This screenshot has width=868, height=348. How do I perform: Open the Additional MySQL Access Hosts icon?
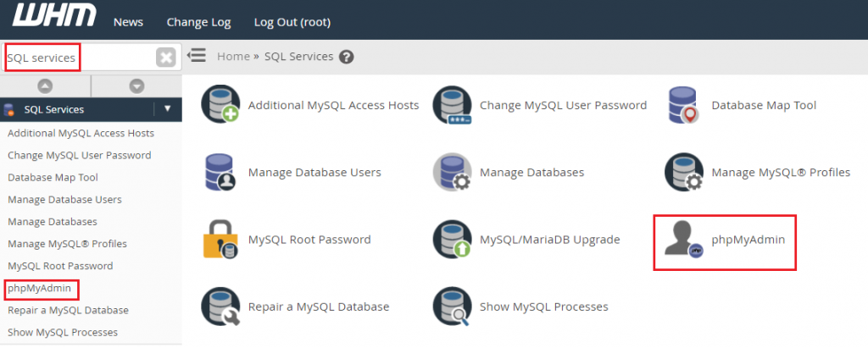(220, 104)
